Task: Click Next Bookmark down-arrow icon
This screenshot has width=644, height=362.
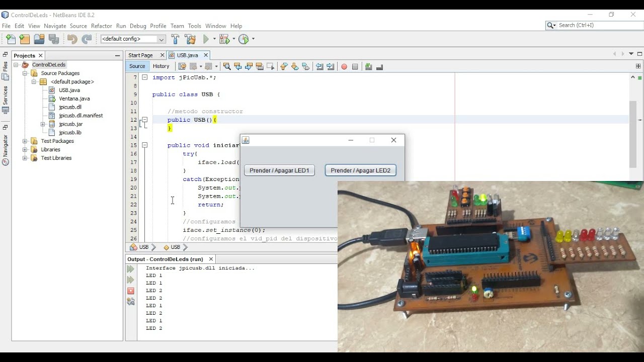Action: (x=295, y=66)
